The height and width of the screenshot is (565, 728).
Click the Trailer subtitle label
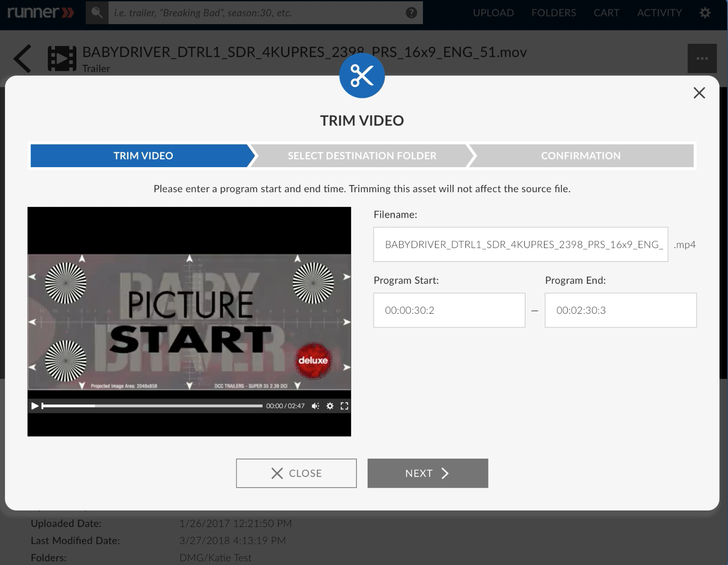pyautogui.click(x=96, y=68)
